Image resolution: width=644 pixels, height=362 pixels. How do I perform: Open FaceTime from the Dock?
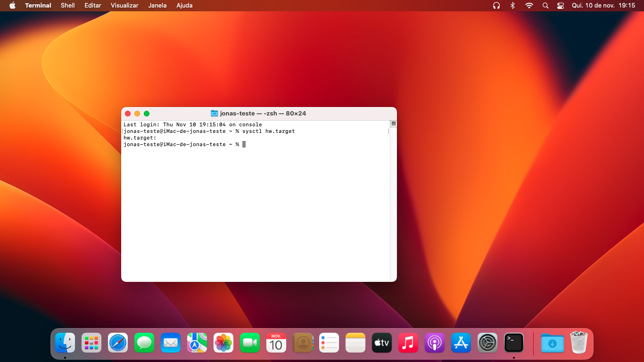coord(249,343)
